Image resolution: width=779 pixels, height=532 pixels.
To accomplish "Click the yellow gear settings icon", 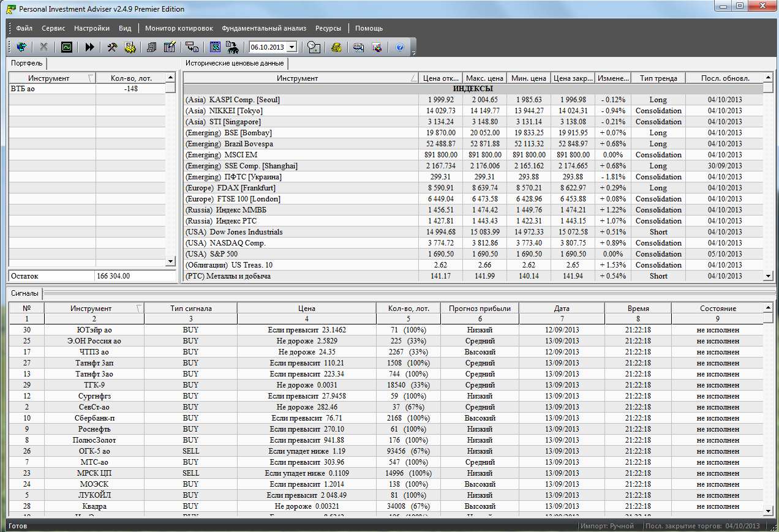I will [130, 47].
